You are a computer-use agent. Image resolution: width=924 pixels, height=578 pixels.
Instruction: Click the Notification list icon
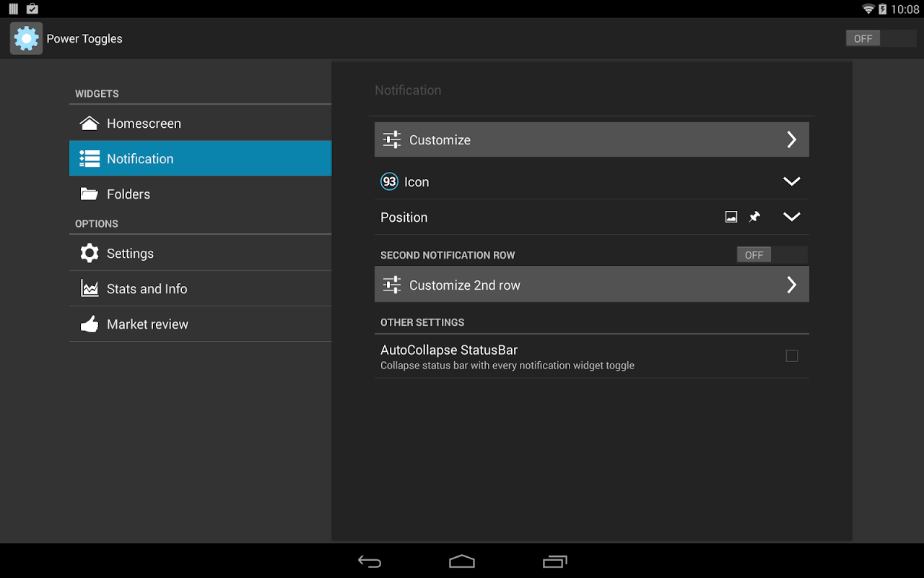(88, 158)
